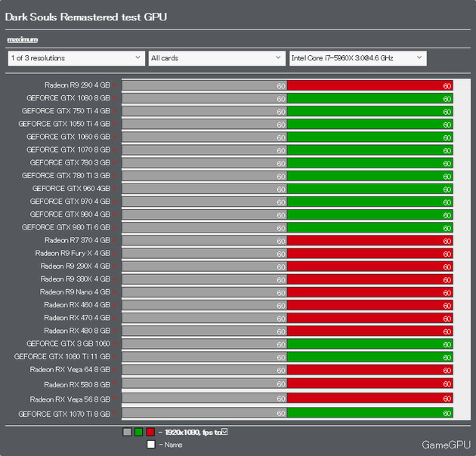Click the 'GEFORCE GTX 980 Ti 6 GB' label

pos(66,227)
